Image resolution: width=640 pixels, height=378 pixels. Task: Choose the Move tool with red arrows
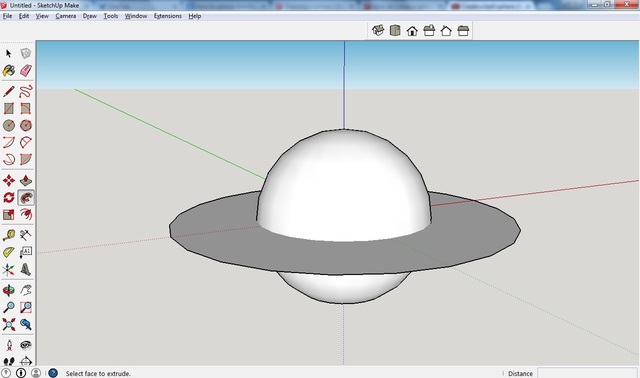click(9, 180)
